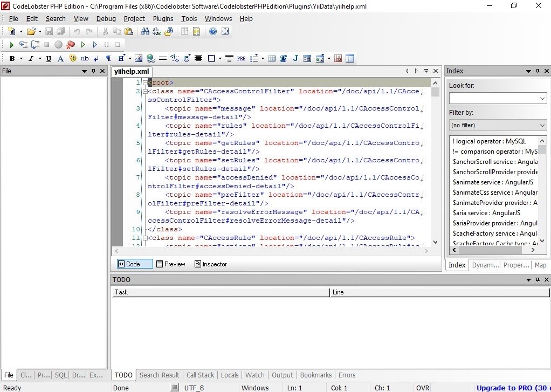The image size is (551, 392).
Task: Insert special character copyright icon
Action: click(187, 58)
